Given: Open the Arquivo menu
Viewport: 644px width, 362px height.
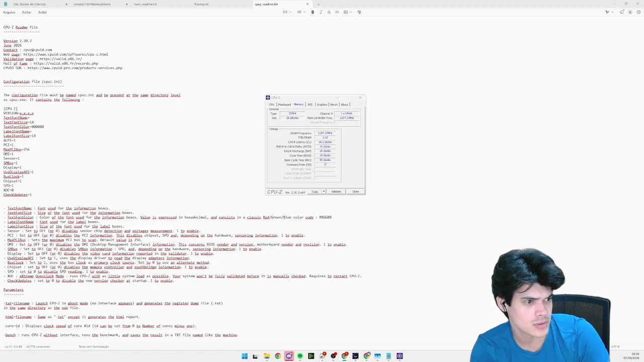Looking at the screenshot, I should [9, 12].
